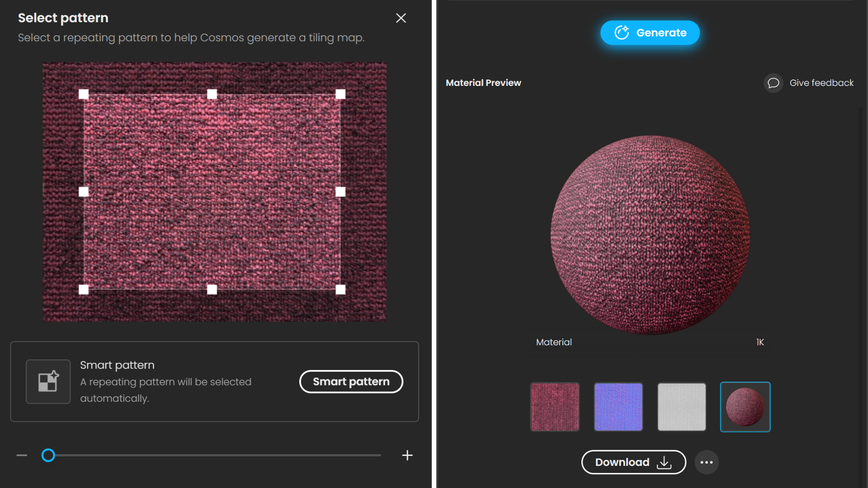The height and width of the screenshot is (488, 868).
Task: Click the large material preview sphere
Action: (650, 235)
